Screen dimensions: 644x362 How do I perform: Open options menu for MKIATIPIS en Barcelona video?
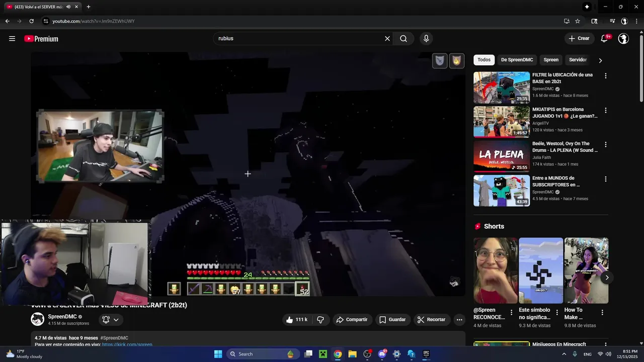pos(605,110)
